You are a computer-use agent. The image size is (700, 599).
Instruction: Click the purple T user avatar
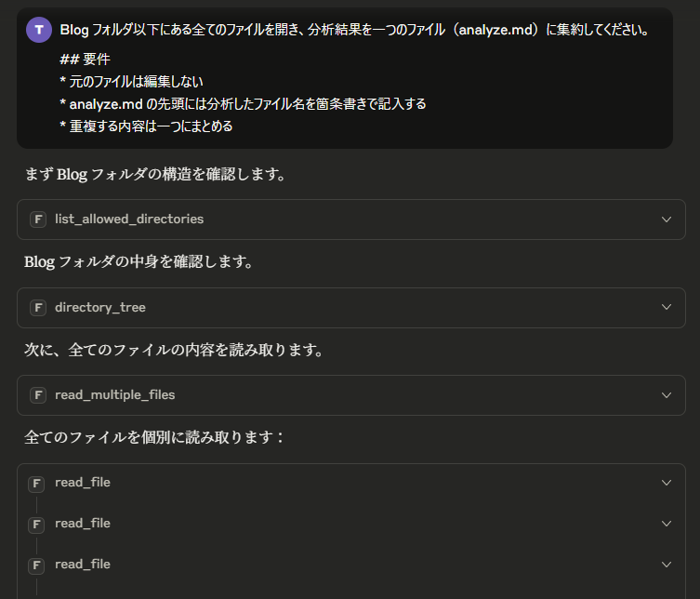click(39, 30)
